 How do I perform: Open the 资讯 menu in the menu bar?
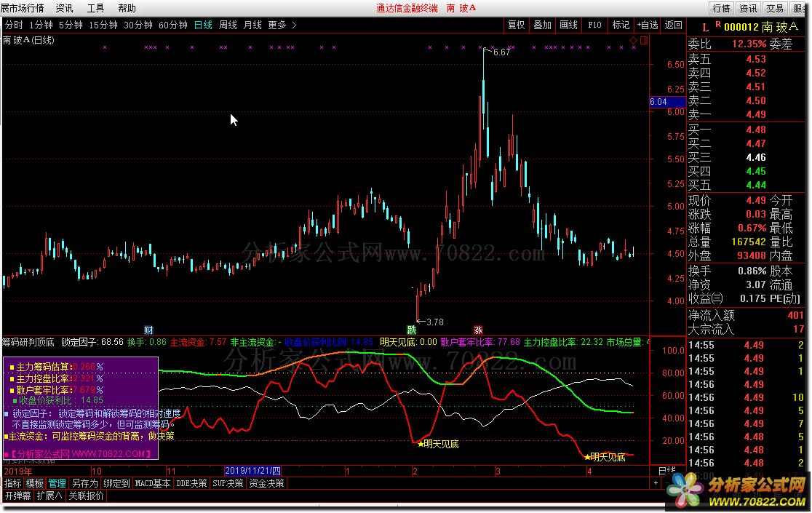[x=64, y=8]
